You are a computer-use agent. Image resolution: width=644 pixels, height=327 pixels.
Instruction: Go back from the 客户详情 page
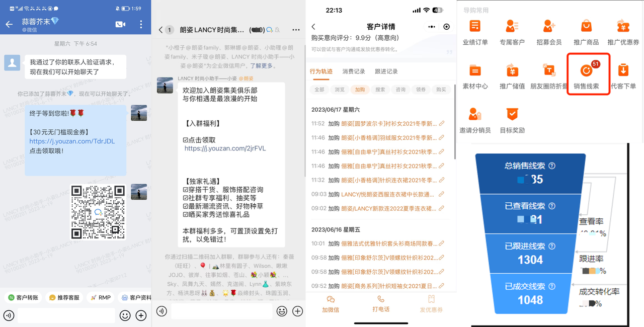tap(313, 27)
